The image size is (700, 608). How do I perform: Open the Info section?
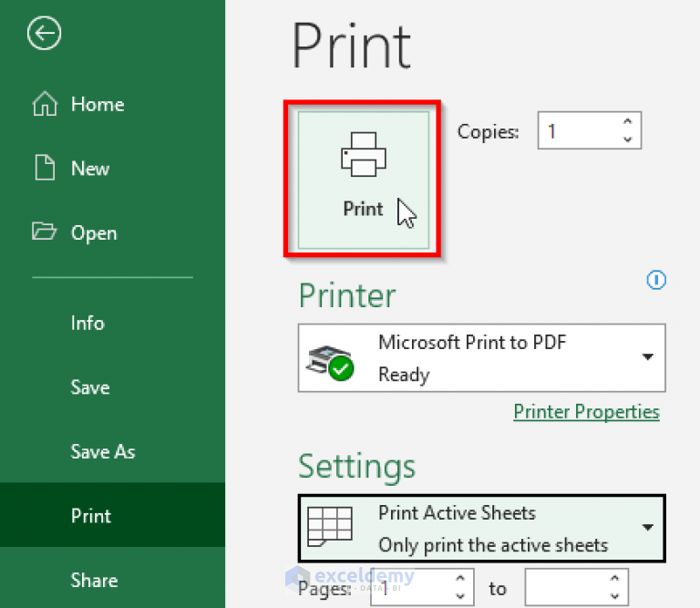87,323
